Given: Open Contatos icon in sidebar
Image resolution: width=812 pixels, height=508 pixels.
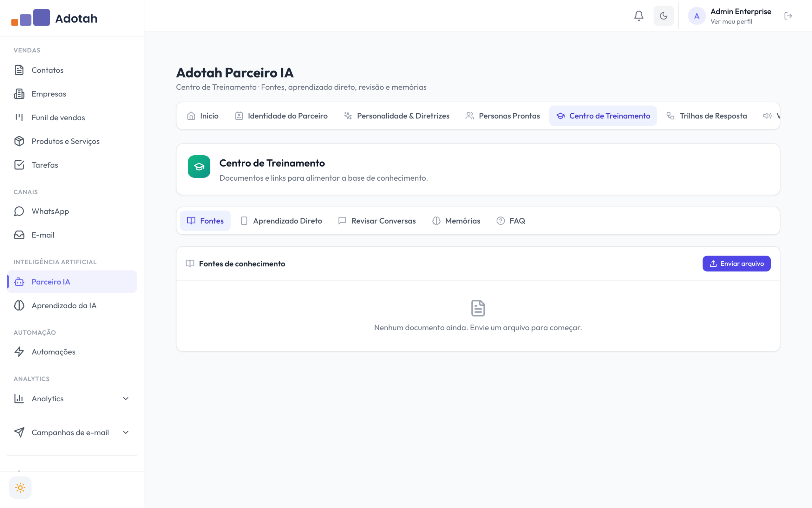Looking at the screenshot, I should 19,70.
